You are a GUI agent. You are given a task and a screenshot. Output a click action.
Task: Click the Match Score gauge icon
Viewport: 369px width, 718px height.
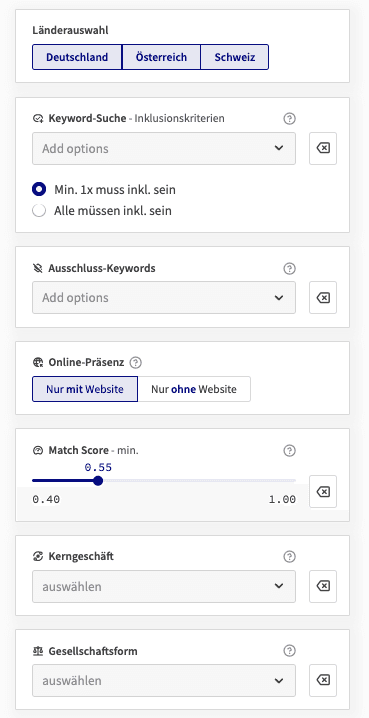point(38,451)
